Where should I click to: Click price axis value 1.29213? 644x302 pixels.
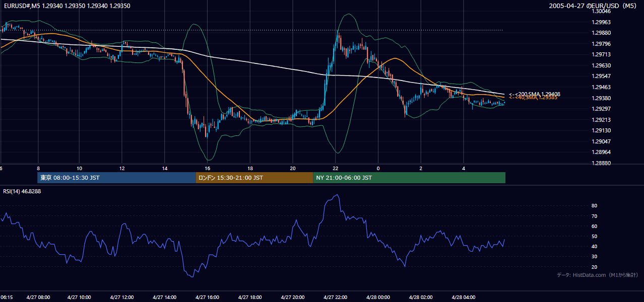[602, 120]
